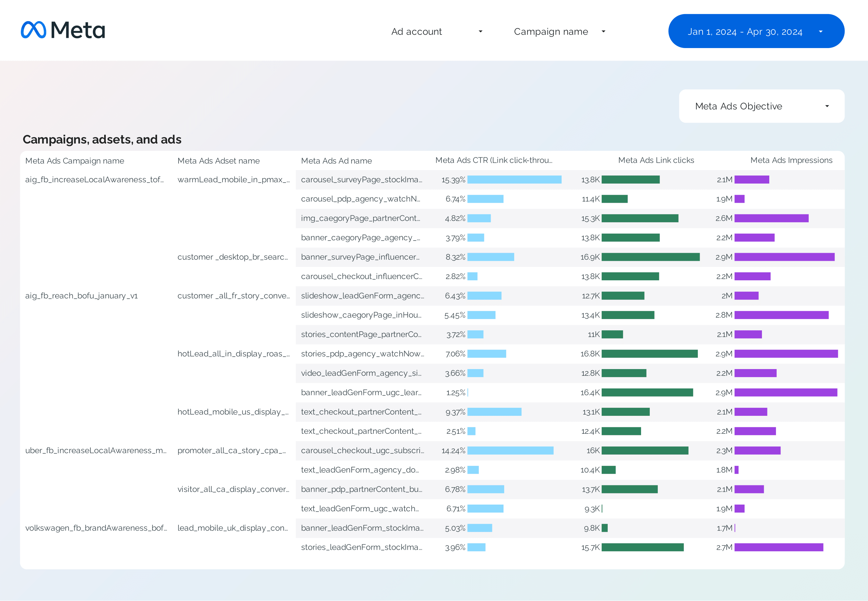Click the Meta Ads Ad name column header

(x=337, y=161)
